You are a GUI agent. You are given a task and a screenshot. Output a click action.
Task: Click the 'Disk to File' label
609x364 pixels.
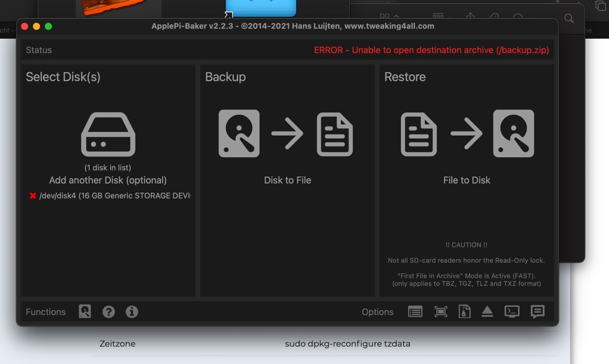[x=287, y=180]
